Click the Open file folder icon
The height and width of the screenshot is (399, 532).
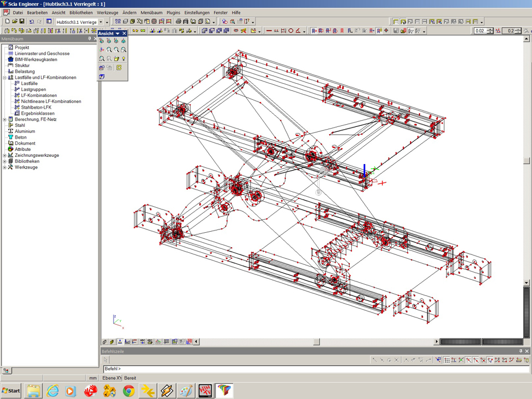tap(14, 22)
